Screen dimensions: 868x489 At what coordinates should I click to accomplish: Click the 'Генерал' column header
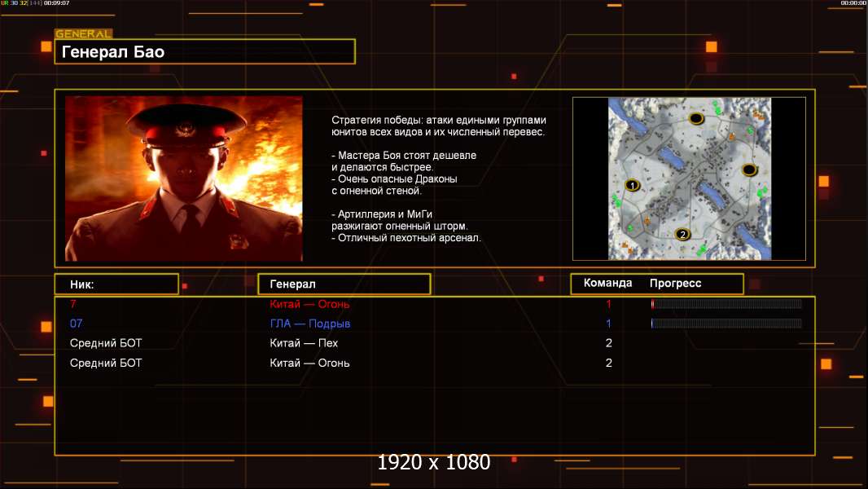coord(344,284)
